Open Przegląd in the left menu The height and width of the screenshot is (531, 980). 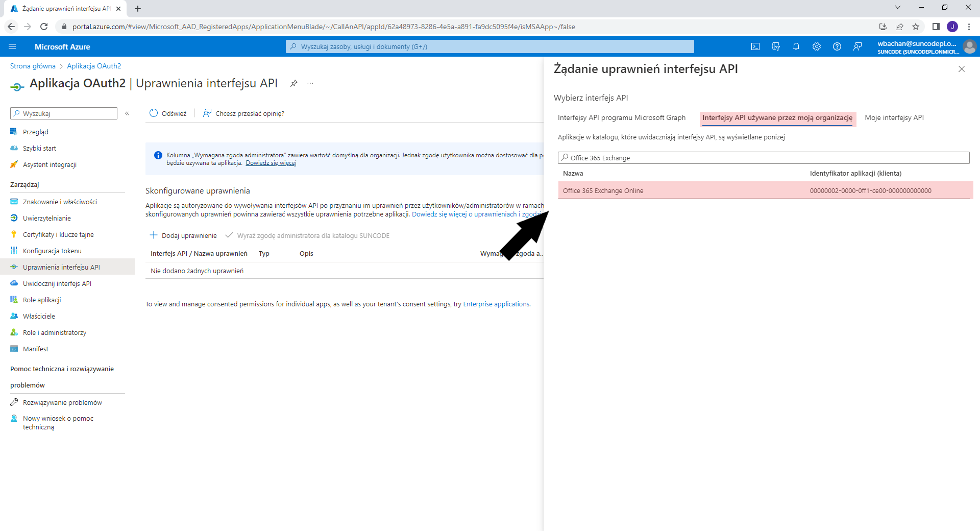[x=35, y=132]
